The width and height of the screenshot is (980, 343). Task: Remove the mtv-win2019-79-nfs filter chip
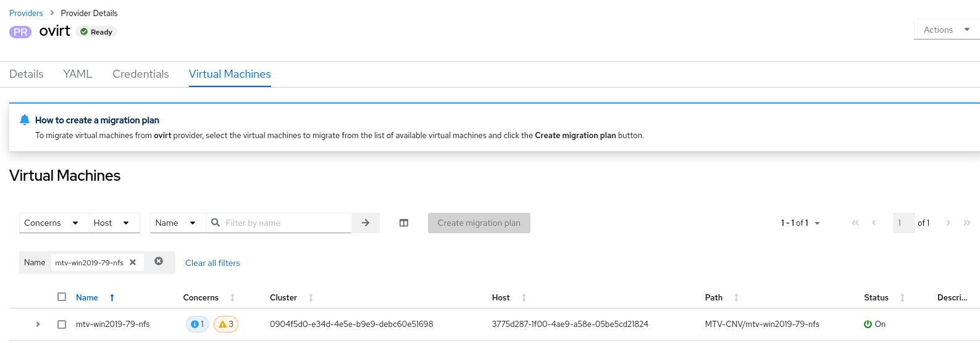point(133,262)
